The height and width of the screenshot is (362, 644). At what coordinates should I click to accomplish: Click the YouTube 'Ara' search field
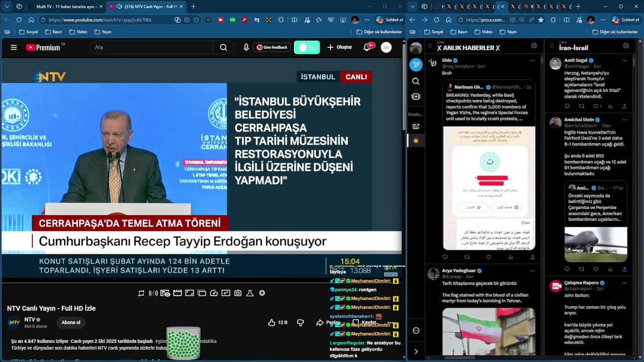(x=151, y=47)
